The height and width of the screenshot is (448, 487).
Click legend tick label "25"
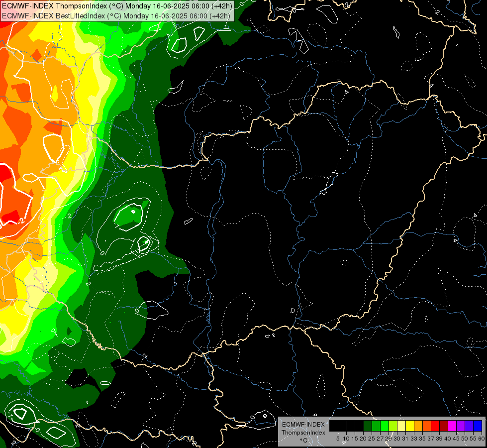pos(372,439)
